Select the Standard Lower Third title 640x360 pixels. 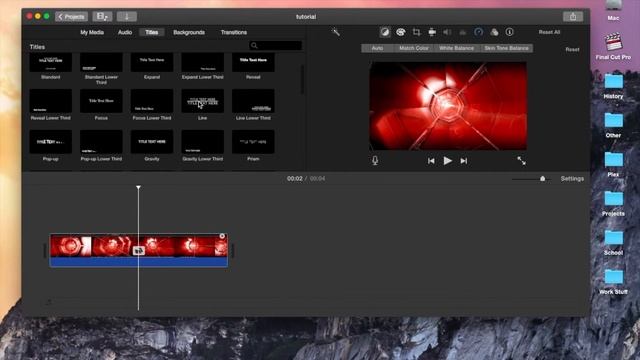pyautogui.click(x=101, y=62)
